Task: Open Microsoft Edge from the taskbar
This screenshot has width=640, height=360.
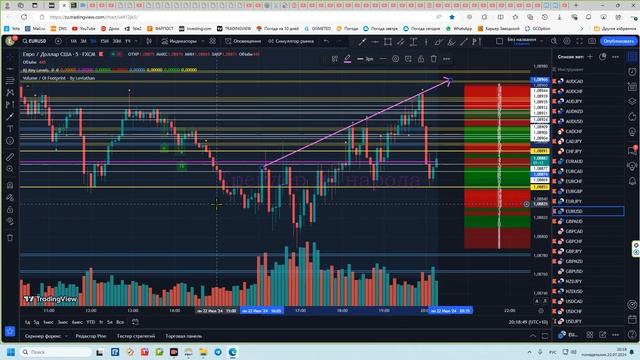Action: tap(233, 352)
